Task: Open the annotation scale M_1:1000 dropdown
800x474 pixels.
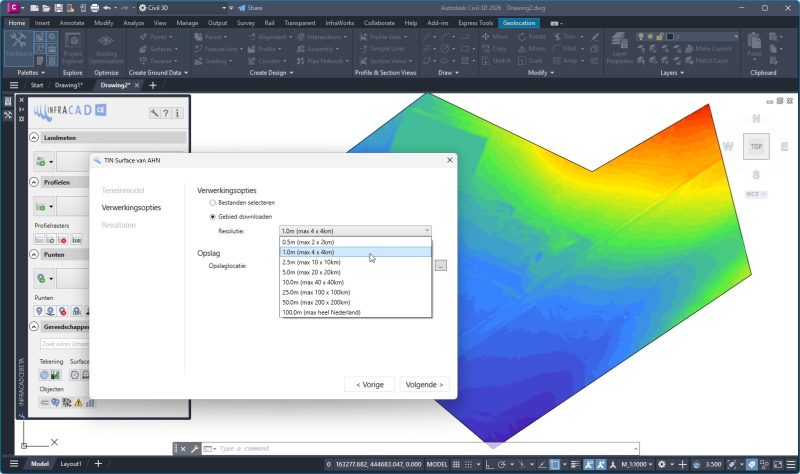Action: click(637, 464)
